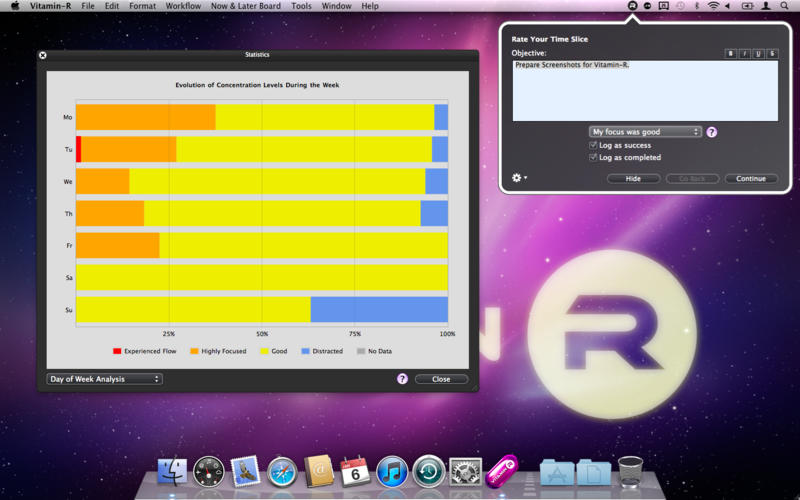Expand the Day of Week Analysis dropdown
Image resolution: width=800 pixels, height=500 pixels.
[x=104, y=379]
